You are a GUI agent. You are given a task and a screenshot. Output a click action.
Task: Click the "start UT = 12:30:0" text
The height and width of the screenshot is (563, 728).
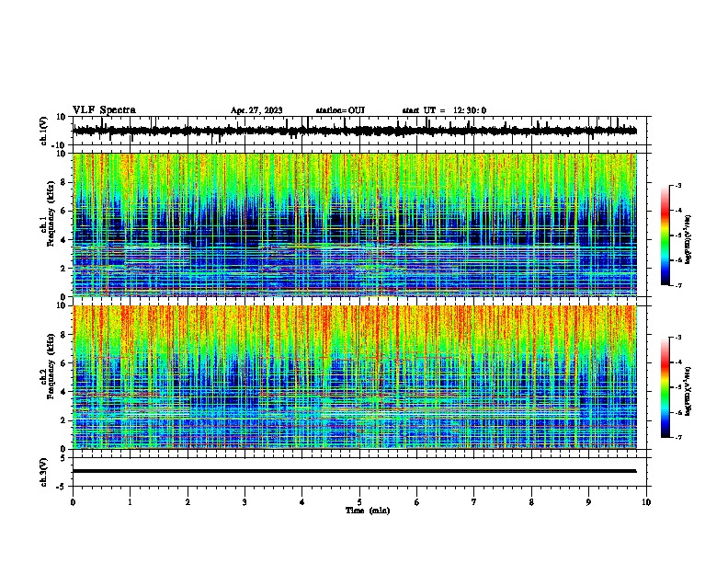pyautogui.click(x=444, y=110)
